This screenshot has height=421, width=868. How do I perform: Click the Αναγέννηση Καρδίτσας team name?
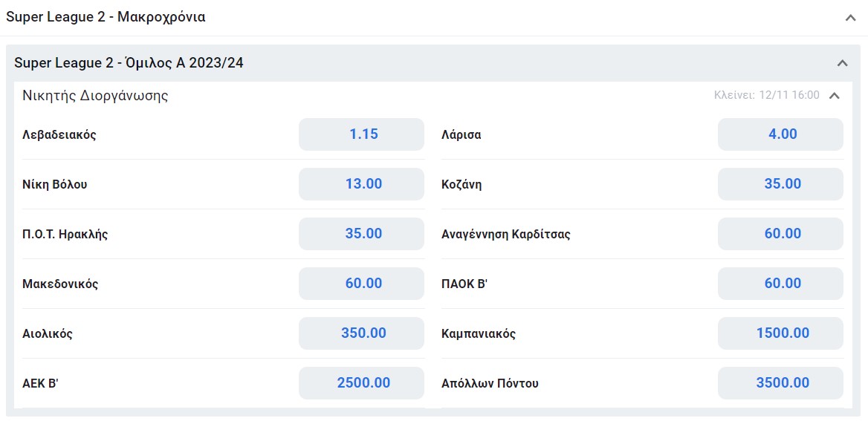point(506,234)
